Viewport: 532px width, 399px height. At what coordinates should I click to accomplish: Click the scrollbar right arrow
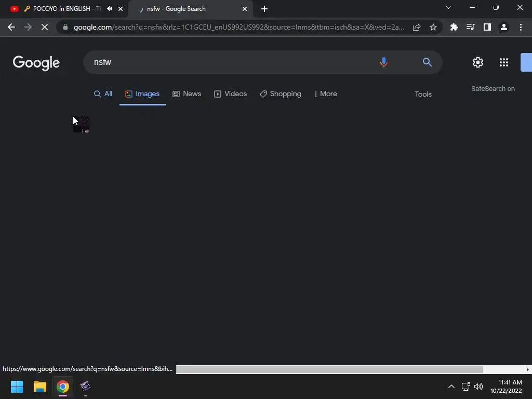(528, 369)
